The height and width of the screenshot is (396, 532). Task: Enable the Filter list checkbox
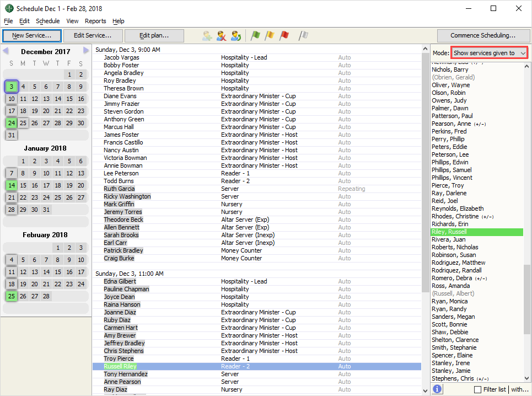pyautogui.click(x=477, y=389)
